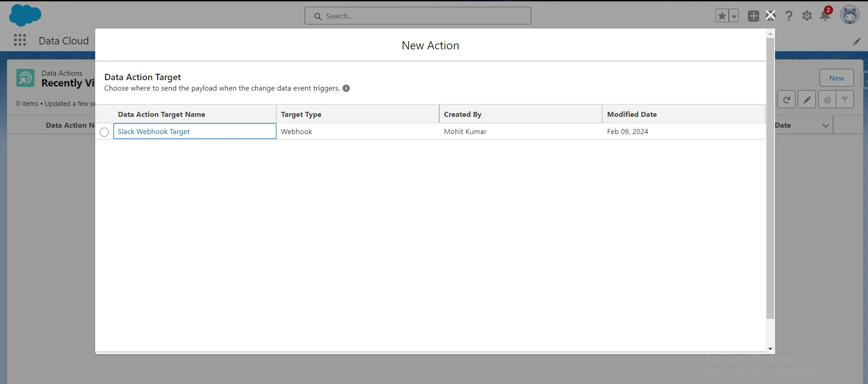Select the Slack Webhook Target radio button
This screenshot has width=868, height=384.
104,132
